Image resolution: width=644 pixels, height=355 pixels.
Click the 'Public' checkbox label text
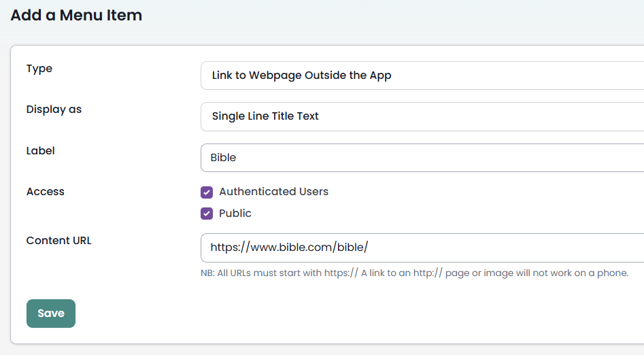point(235,214)
